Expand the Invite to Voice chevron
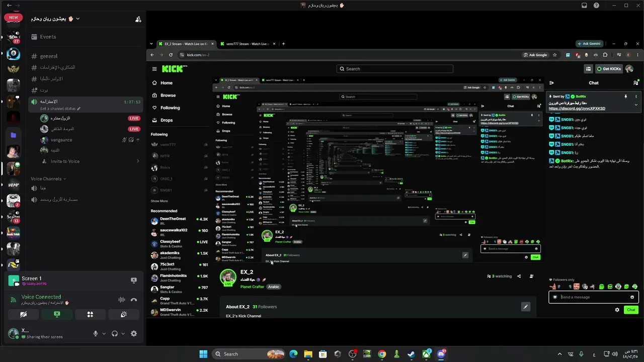The image size is (644, 362). pos(138,161)
